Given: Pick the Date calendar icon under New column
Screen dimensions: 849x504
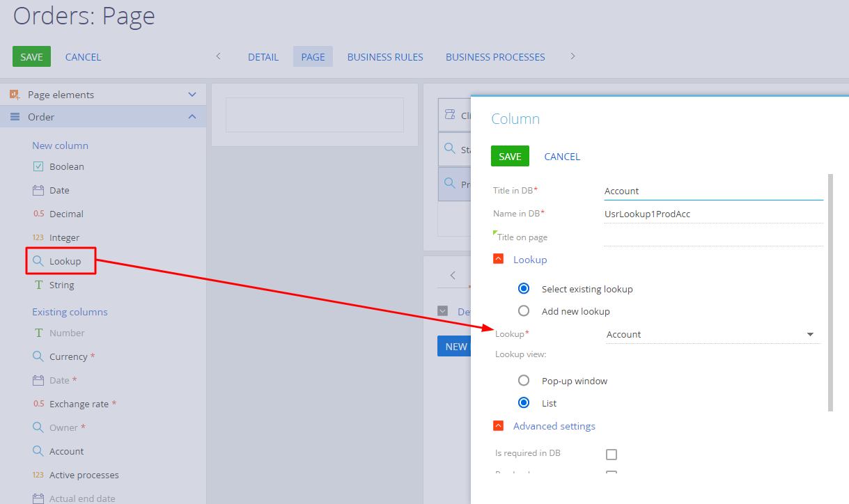Looking at the screenshot, I should pyautogui.click(x=38, y=190).
